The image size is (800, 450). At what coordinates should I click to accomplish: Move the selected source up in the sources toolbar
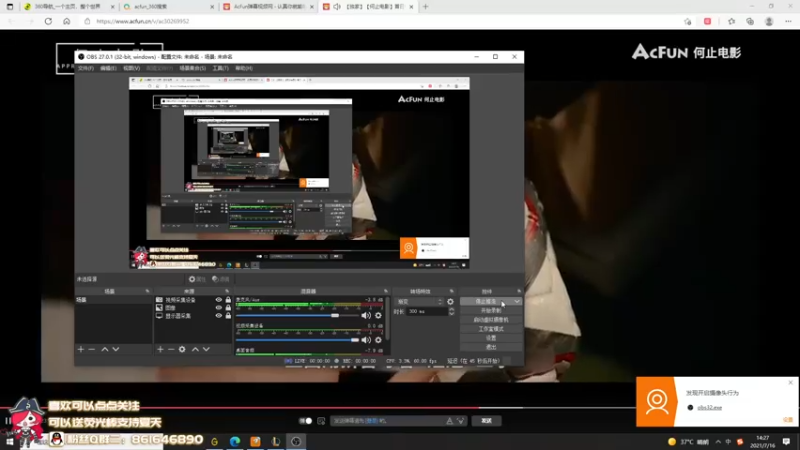pyautogui.click(x=195, y=349)
